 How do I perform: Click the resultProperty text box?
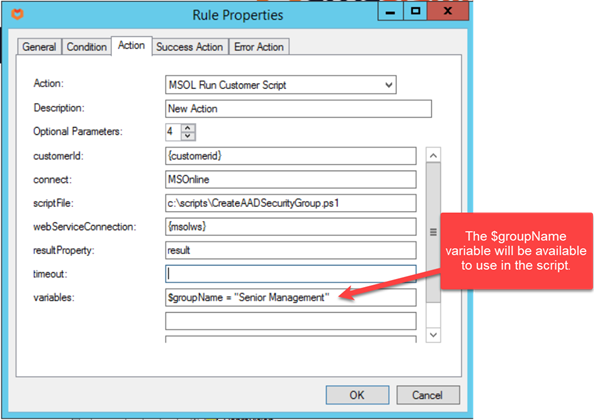(x=291, y=250)
